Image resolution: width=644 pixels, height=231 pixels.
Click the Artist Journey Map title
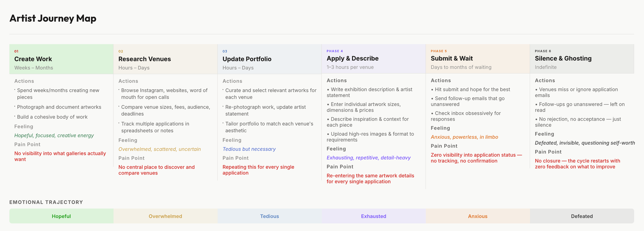point(53,19)
